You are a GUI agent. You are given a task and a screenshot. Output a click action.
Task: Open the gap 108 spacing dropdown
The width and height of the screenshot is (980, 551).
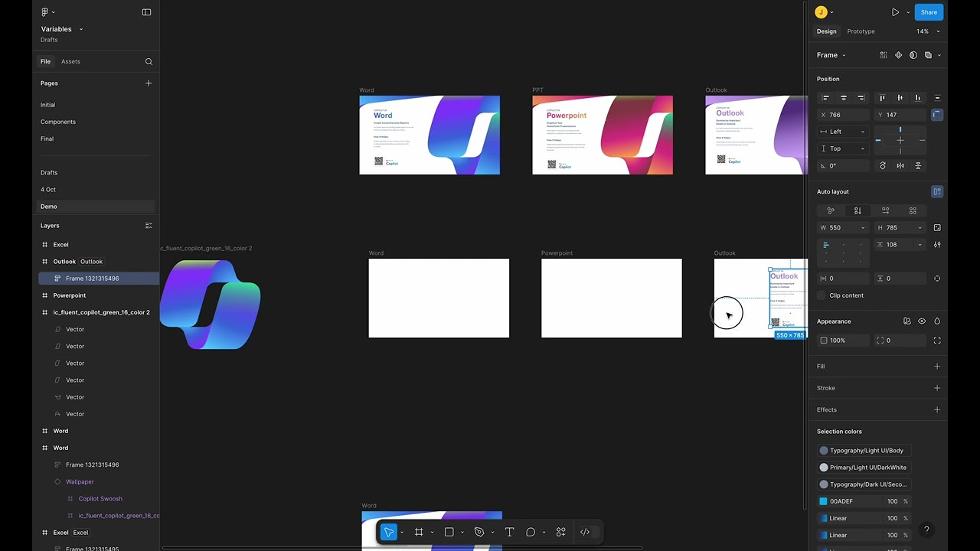920,245
